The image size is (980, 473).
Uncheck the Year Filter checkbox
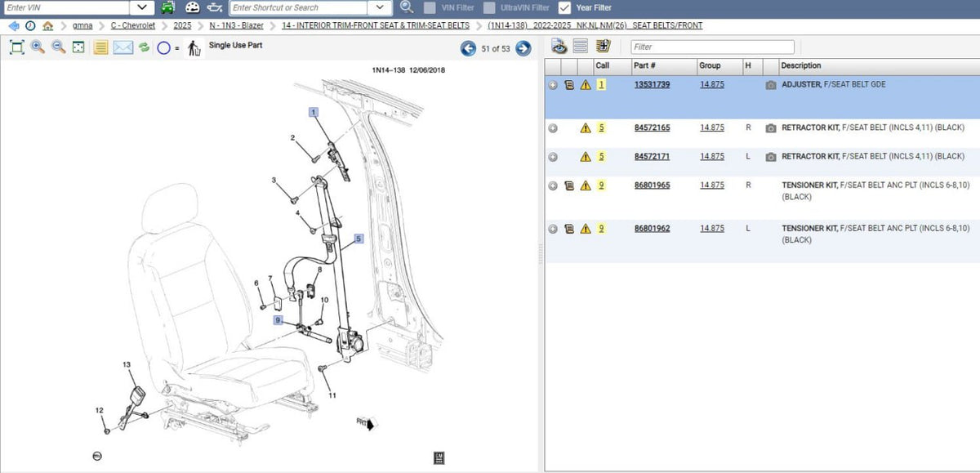(x=564, y=7)
